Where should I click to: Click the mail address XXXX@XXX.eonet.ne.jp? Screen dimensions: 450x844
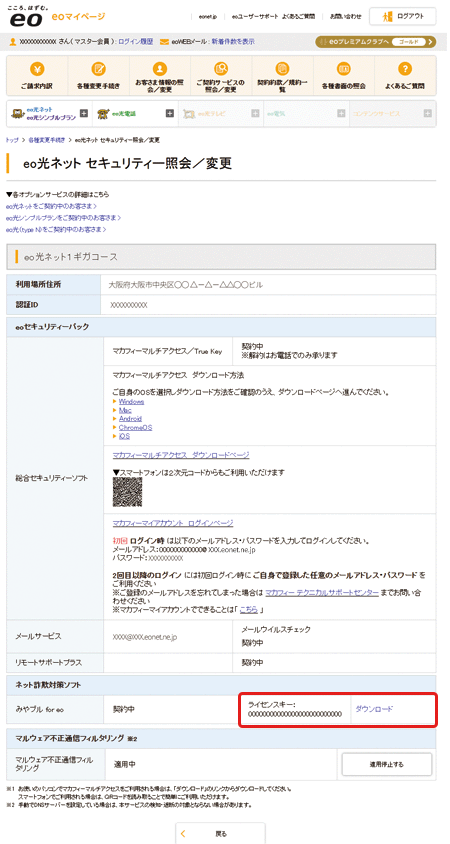[145, 636]
